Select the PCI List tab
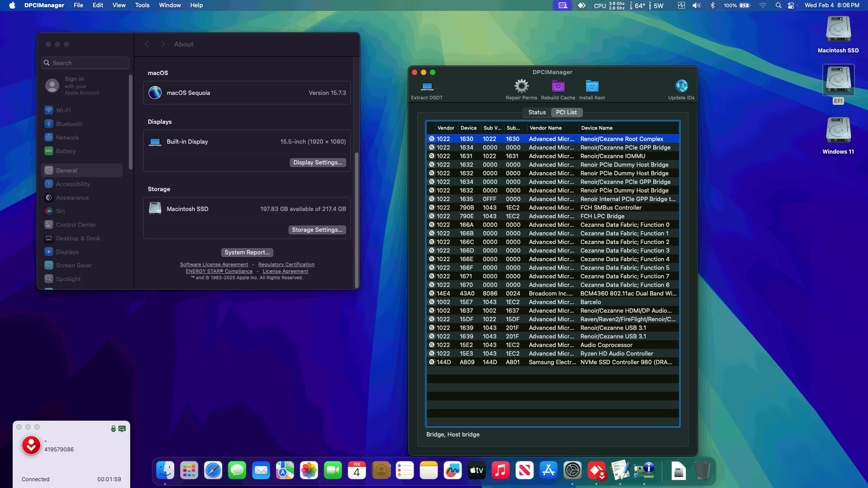This screenshot has height=488, width=868. (566, 113)
